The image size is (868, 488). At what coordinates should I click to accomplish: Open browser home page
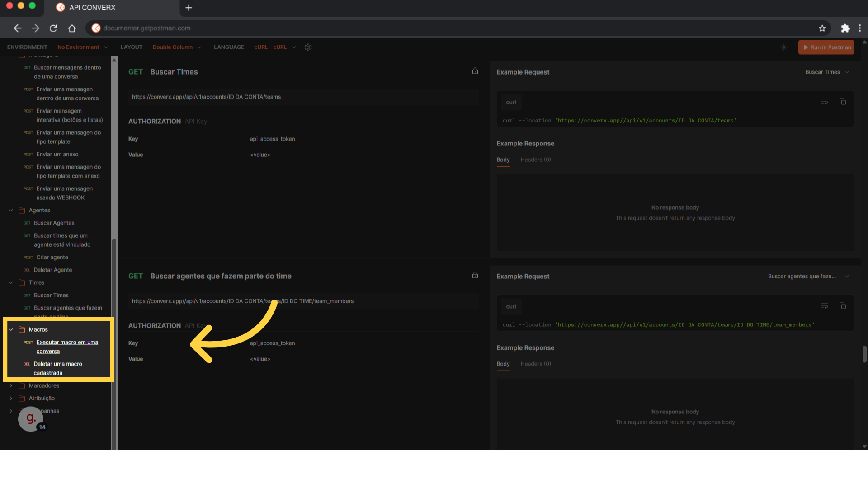72,28
